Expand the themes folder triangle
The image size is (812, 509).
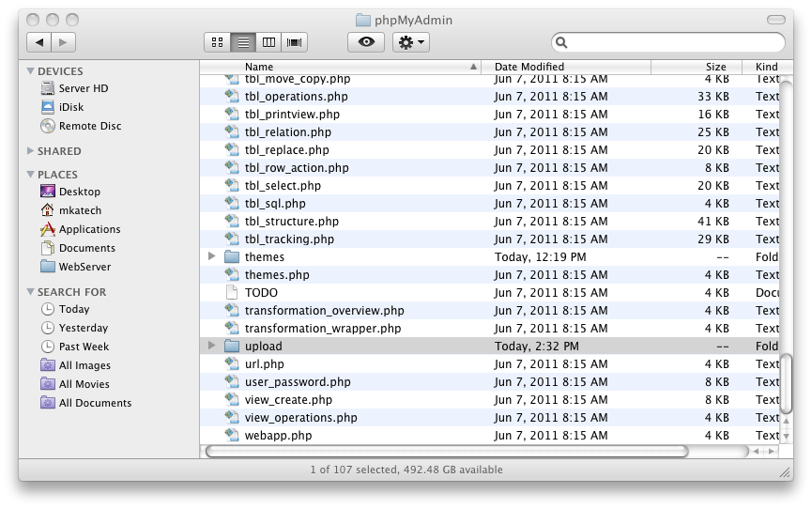click(x=211, y=256)
